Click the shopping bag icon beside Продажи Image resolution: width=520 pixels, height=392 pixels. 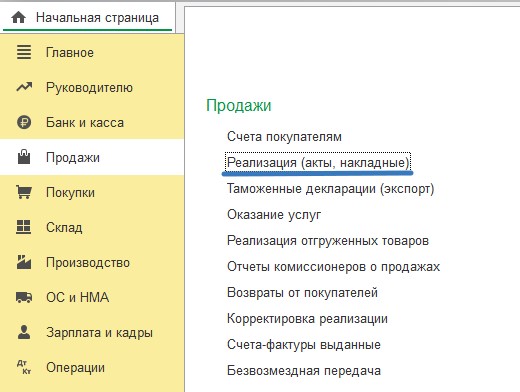pos(24,157)
